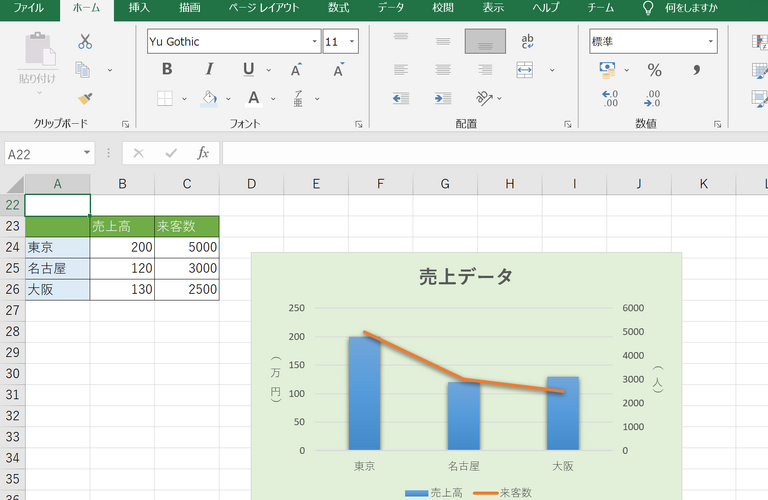Increase indent

(443, 98)
